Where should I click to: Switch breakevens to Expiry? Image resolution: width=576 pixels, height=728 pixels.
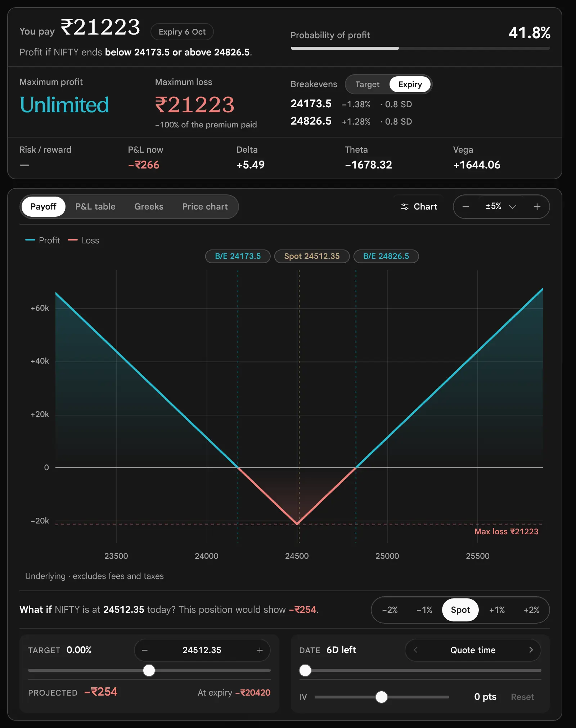pos(410,84)
